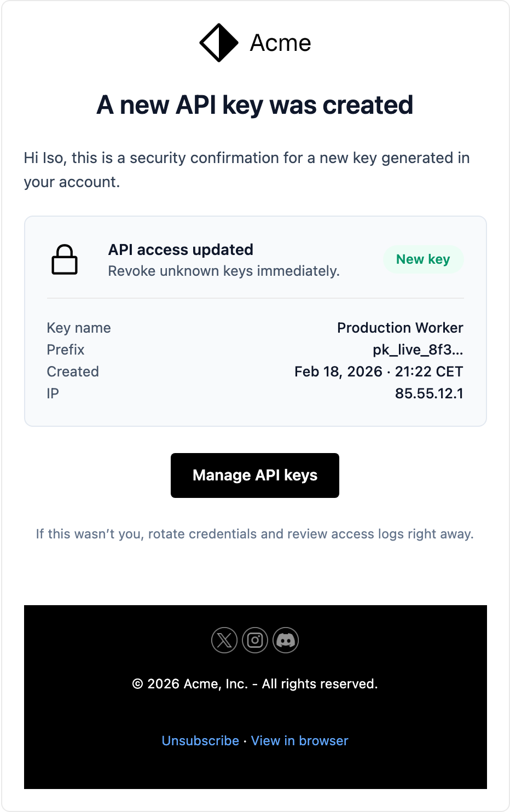
Task: Click the Acme wordmark next to the logo
Action: coord(280,43)
